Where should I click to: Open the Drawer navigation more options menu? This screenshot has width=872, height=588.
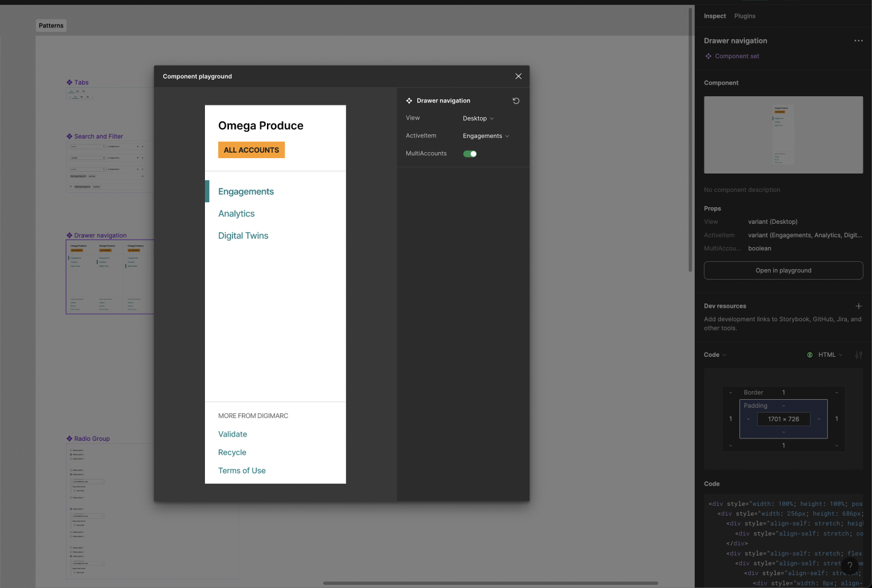pyautogui.click(x=858, y=40)
